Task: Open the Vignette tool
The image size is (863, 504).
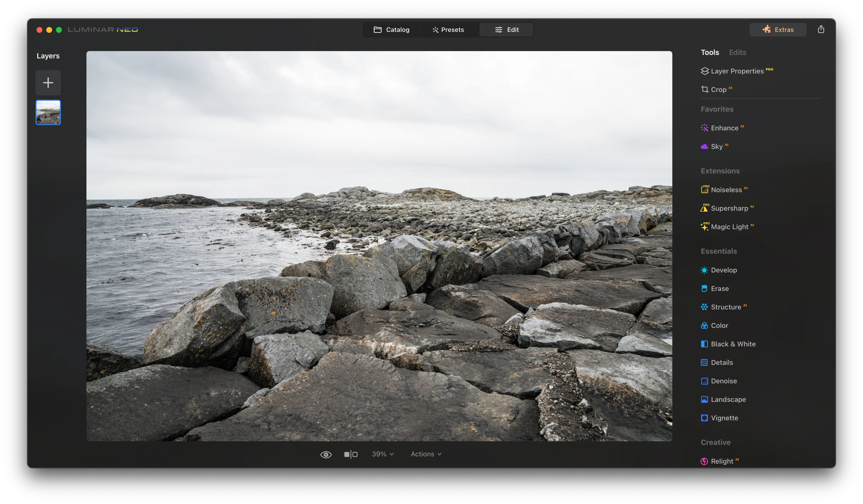Action: click(x=724, y=418)
